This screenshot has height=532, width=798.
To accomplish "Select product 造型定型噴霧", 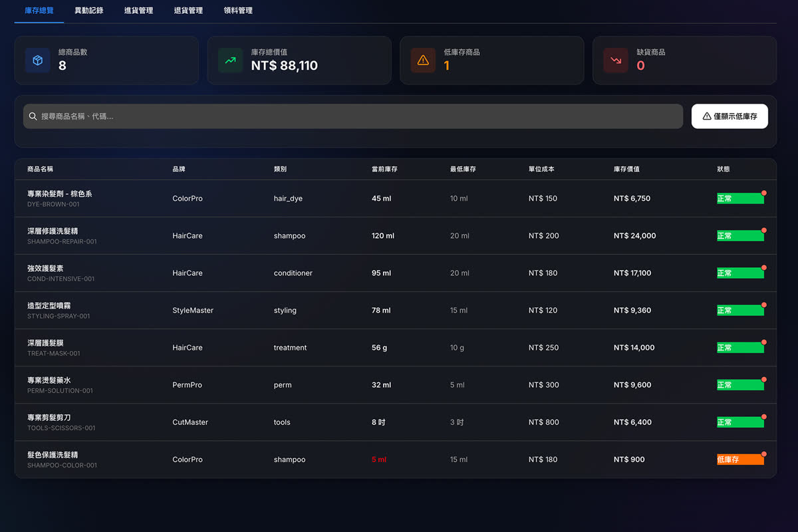I will coord(49,306).
